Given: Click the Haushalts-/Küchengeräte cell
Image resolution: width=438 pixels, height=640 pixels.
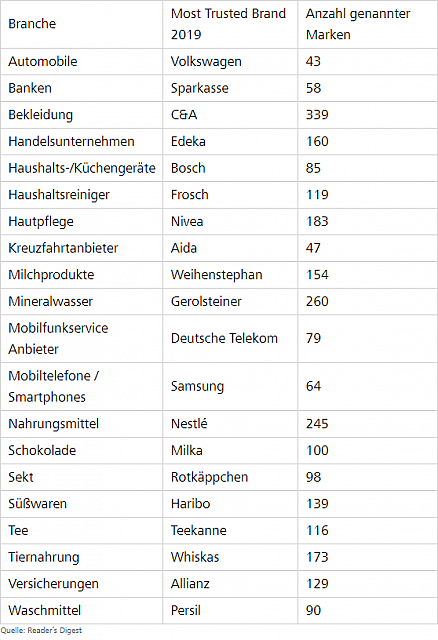Looking at the screenshot, I should tap(82, 168).
